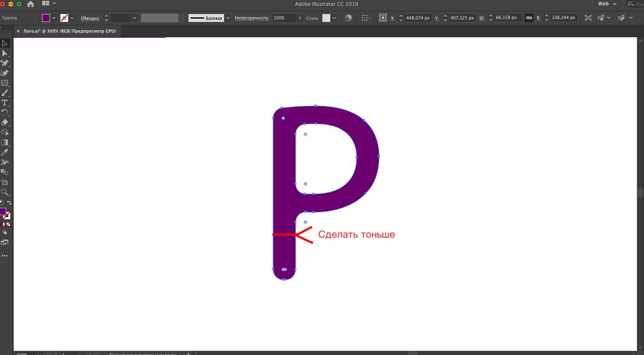The width and height of the screenshot is (644, 355).
Task: Reset to default fill and stroke
Action: coord(2,203)
